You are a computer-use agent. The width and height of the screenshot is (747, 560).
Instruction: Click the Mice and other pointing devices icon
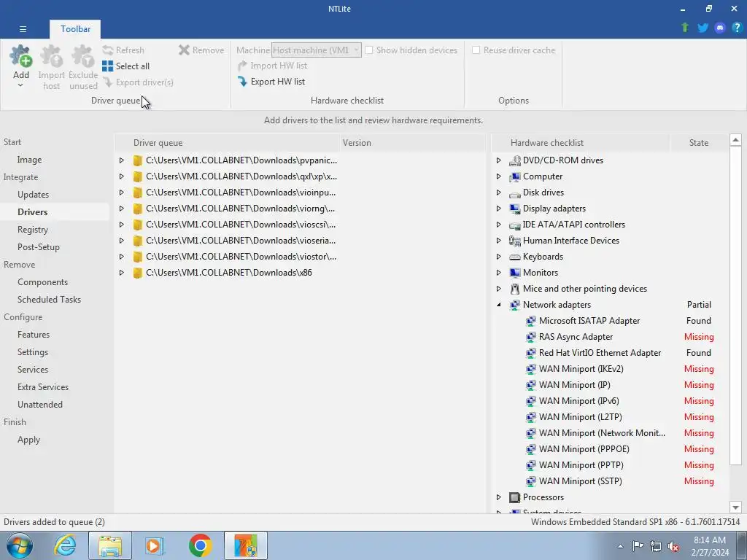[x=514, y=289]
